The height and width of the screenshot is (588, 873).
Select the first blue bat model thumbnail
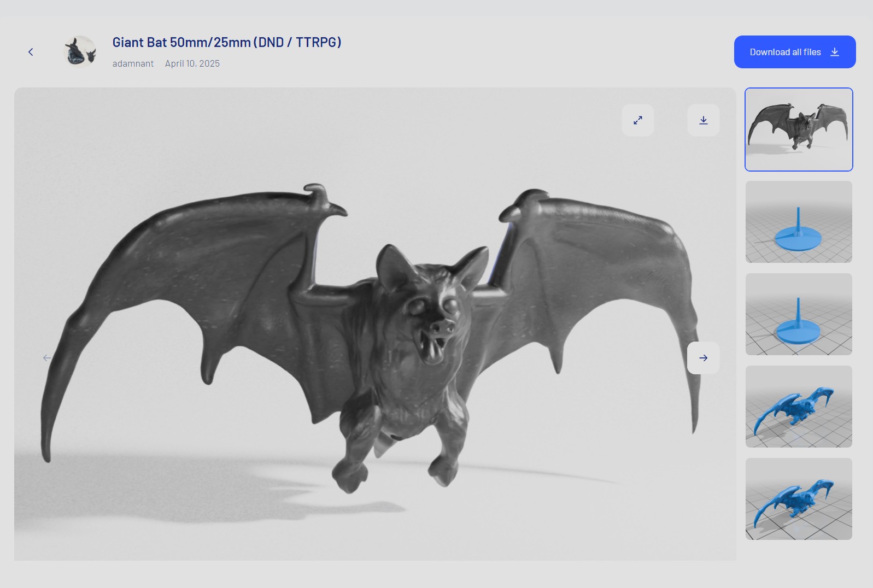(799, 407)
